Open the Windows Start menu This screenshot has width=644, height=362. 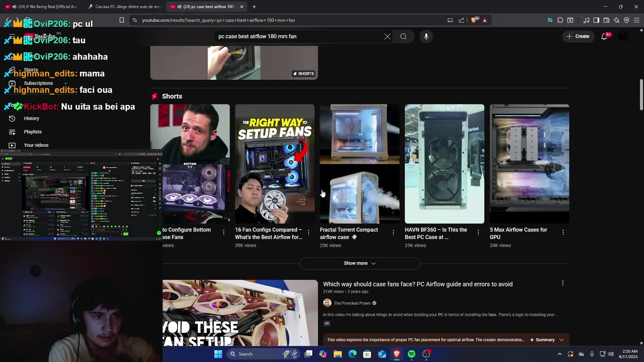(218, 354)
